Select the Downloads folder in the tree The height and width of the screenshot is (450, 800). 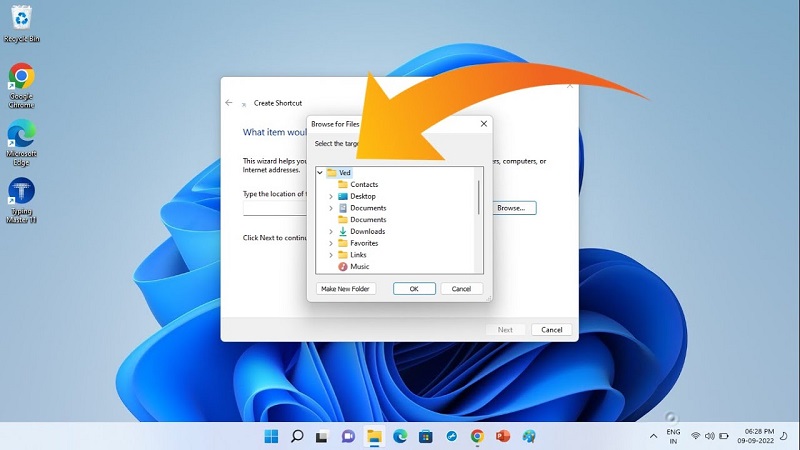362,232
